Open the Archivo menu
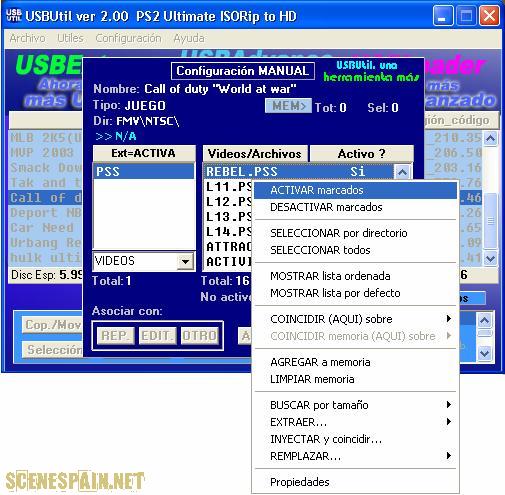The image size is (505, 495). click(27, 38)
